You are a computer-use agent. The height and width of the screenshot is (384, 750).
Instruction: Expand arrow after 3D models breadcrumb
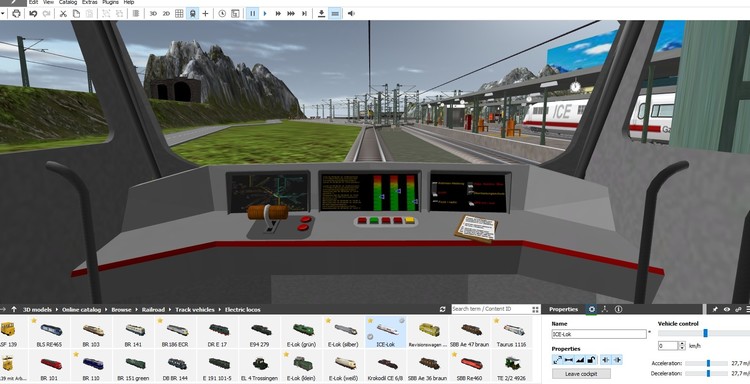pyautogui.click(x=57, y=309)
